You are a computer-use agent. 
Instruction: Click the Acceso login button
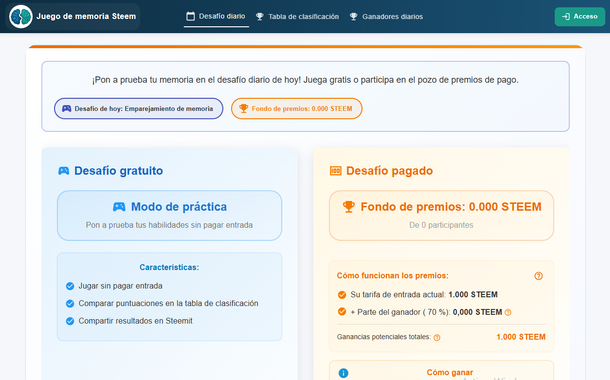580,16
